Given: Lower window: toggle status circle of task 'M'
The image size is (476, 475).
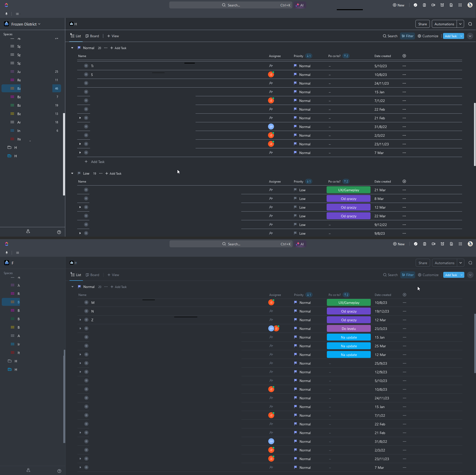Looking at the screenshot, I should pos(86,302).
